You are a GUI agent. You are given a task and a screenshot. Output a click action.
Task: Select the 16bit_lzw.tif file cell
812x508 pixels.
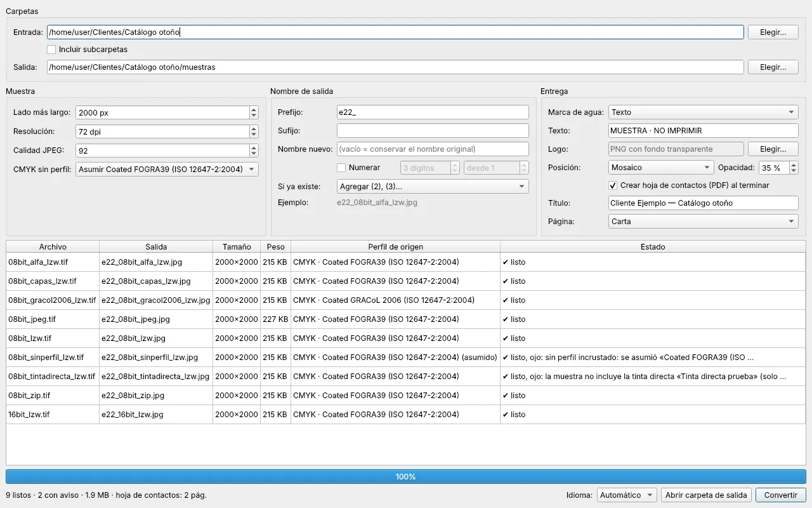pos(53,415)
